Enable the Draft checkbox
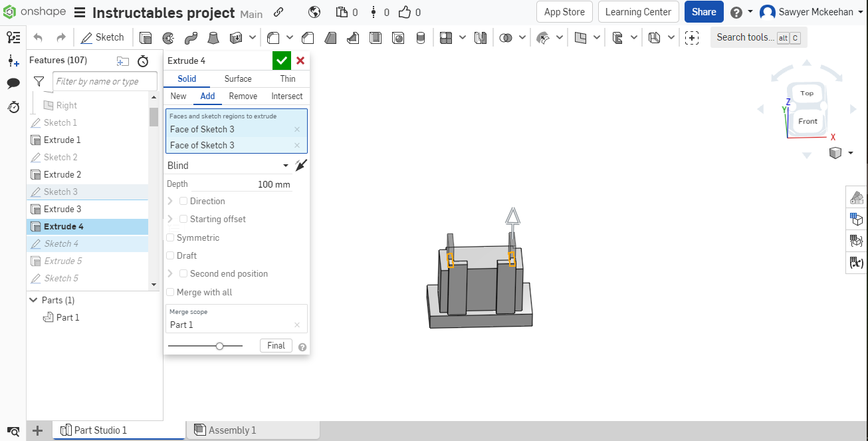 pos(171,255)
